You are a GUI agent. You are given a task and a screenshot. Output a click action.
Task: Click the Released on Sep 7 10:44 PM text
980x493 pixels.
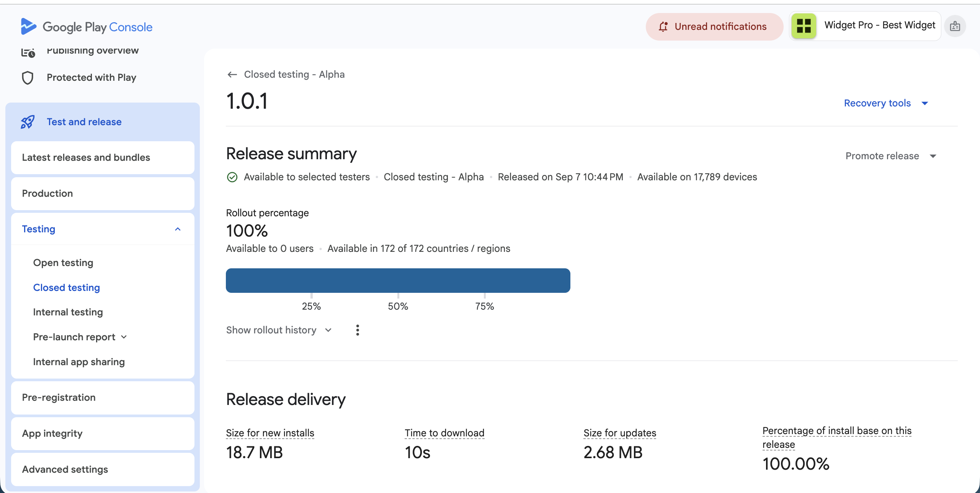(x=560, y=177)
